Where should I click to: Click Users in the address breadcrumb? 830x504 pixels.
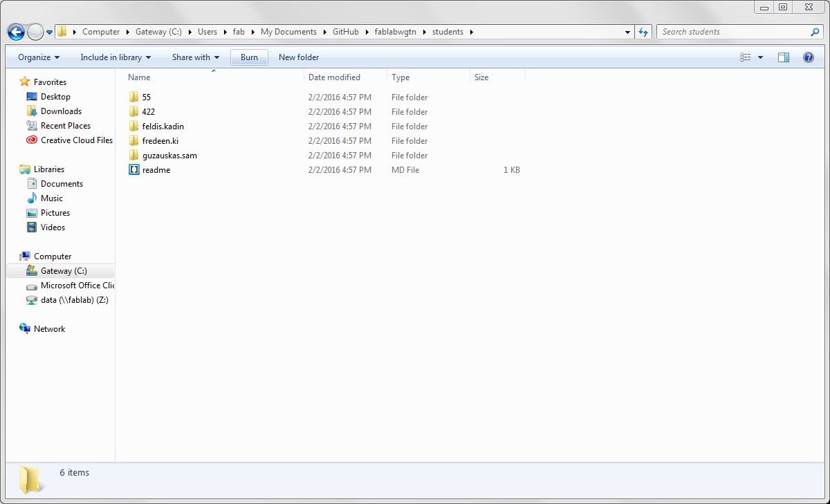(207, 32)
